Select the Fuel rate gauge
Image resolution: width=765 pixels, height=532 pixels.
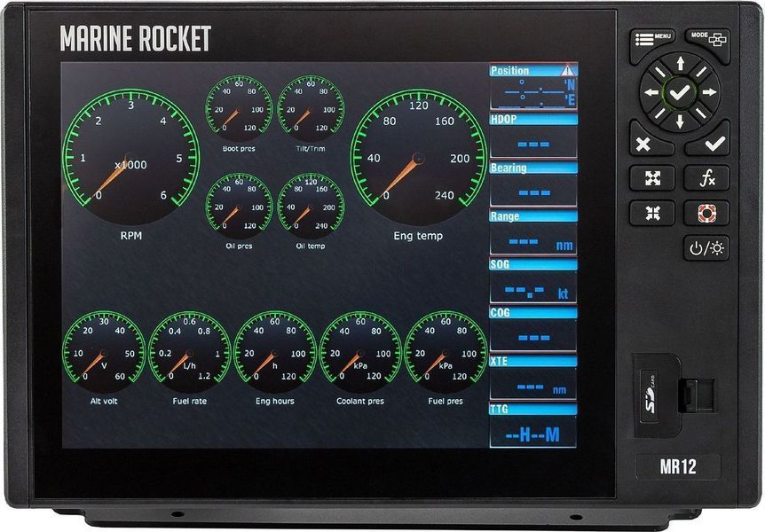[189, 353]
